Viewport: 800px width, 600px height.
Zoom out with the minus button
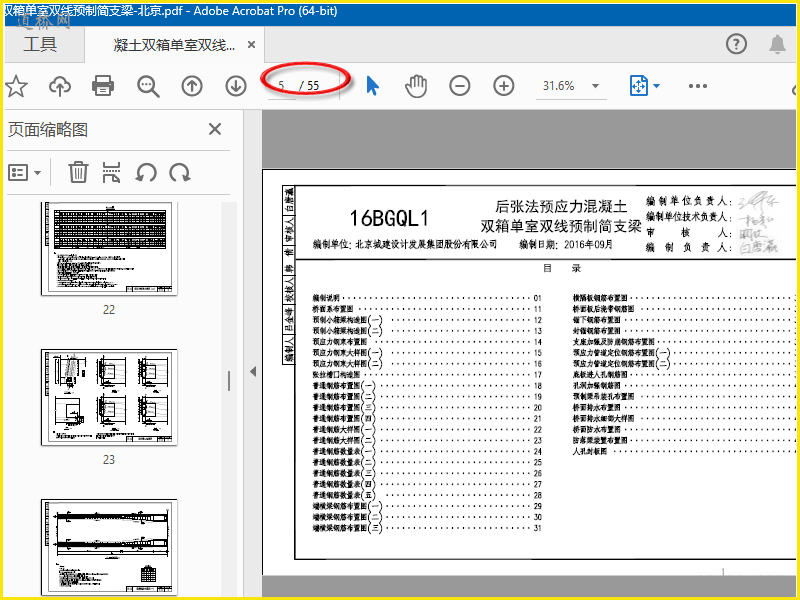click(x=460, y=86)
